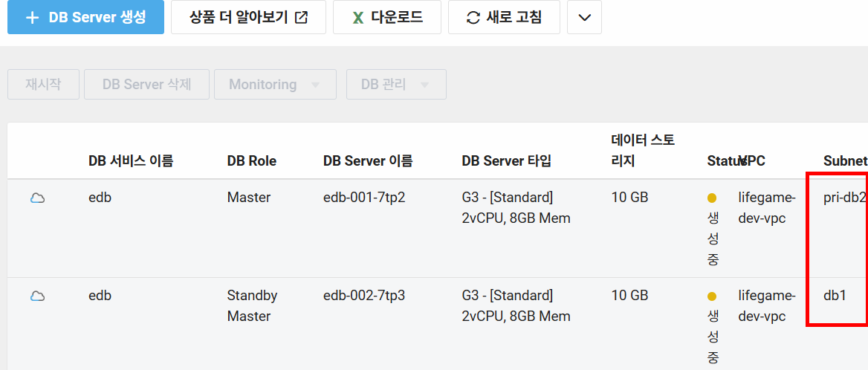Select the edb-002-7tp3 server name
The height and width of the screenshot is (370, 868).
click(364, 296)
